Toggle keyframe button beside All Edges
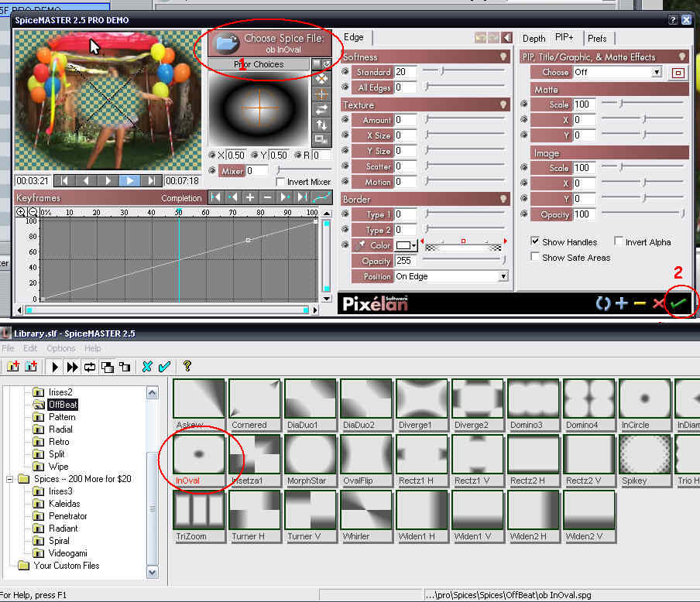Screen dimensions: 700x602 pos(345,87)
